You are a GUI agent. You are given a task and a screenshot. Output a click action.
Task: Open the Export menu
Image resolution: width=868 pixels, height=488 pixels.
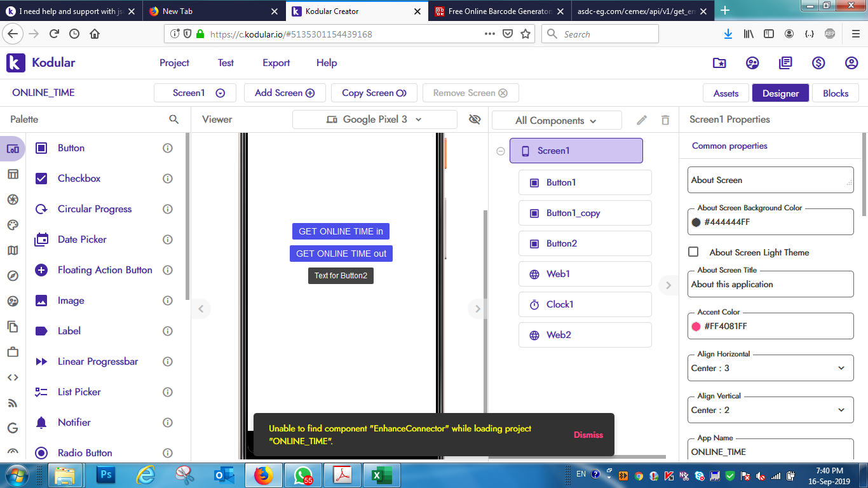click(x=276, y=63)
